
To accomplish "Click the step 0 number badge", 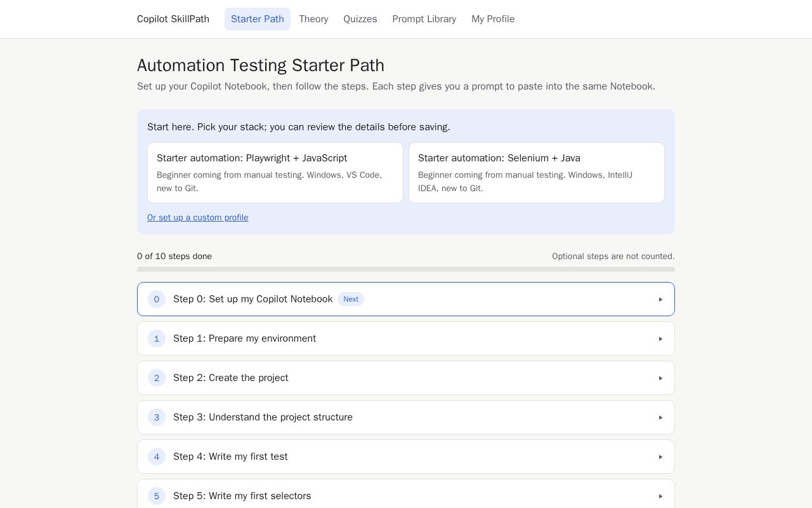I will [157, 299].
